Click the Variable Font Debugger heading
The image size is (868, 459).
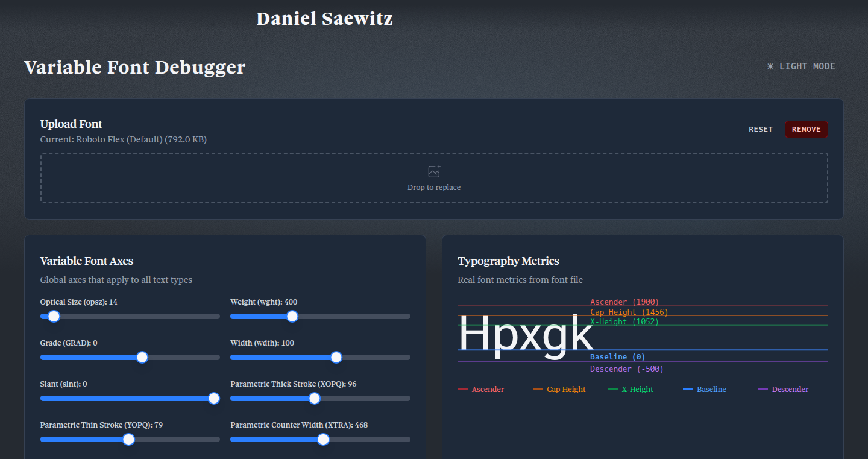[135, 67]
